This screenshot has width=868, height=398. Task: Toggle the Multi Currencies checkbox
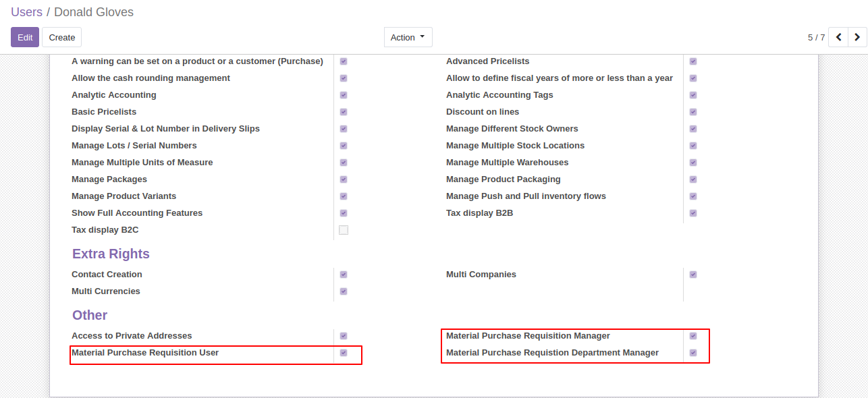[344, 291]
